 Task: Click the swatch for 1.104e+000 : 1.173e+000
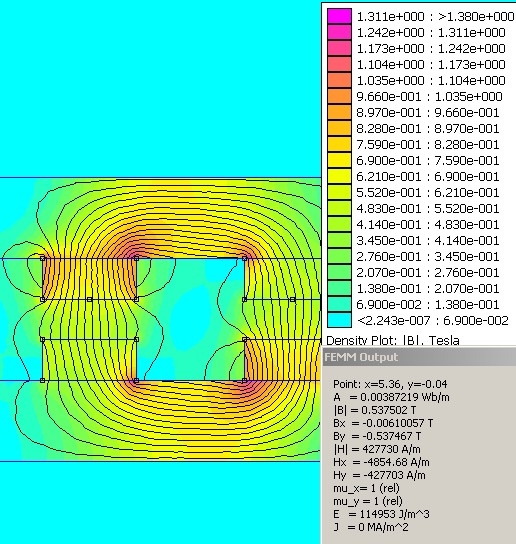[x=339, y=64]
